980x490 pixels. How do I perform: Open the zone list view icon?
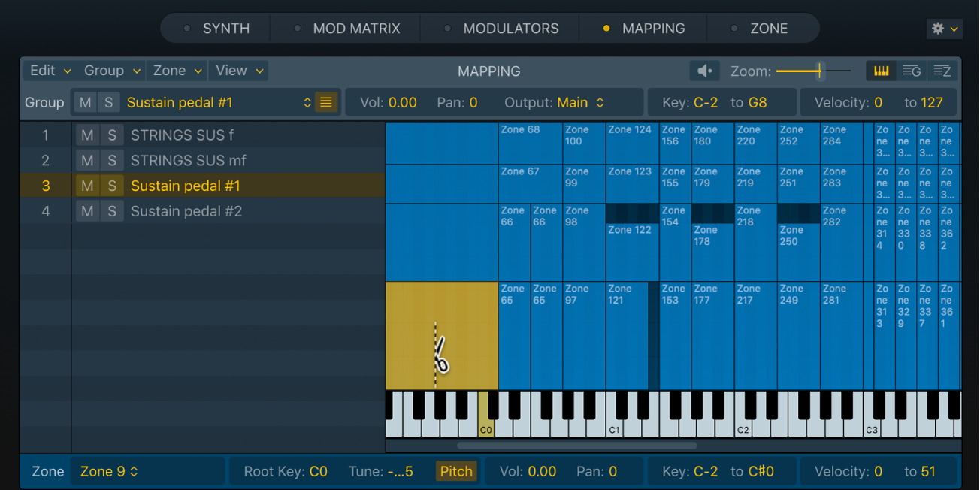pos(940,70)
